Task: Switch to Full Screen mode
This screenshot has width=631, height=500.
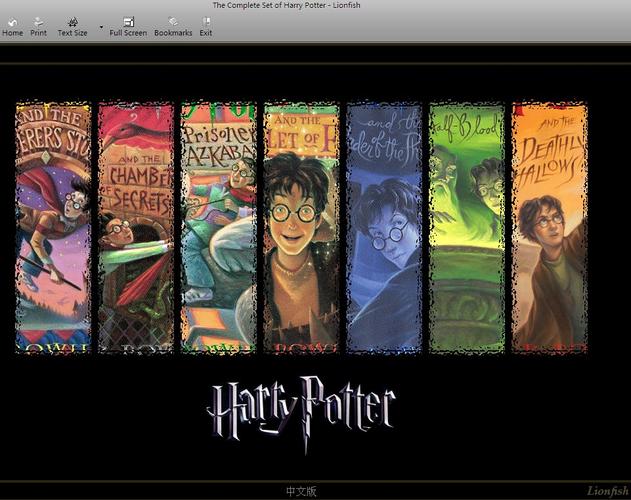Action: [x=128, y=21]
